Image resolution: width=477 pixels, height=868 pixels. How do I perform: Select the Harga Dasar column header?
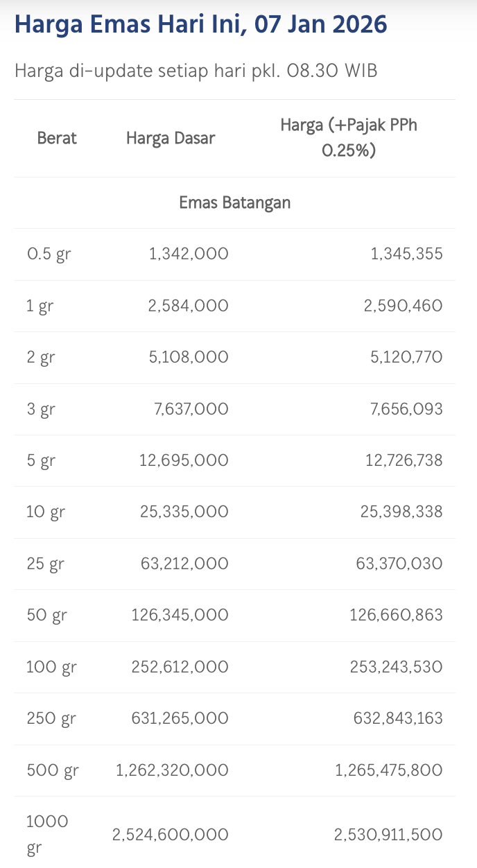click(x=171, y=138)
